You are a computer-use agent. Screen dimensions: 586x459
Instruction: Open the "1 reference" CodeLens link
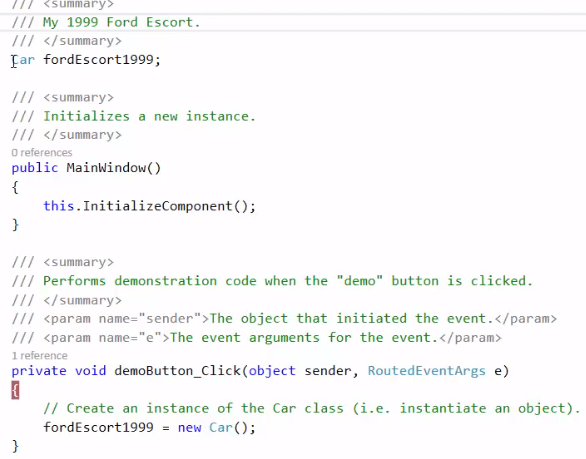pyautogui.click(x=39, y=355)
